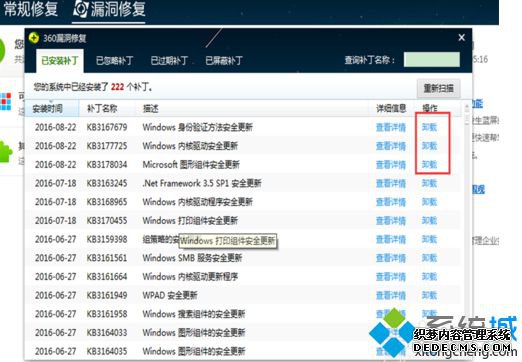The width and height of the screenshot is (522, 362).
Task: Uninstall patch KB3177725
Action: point(429,146)
